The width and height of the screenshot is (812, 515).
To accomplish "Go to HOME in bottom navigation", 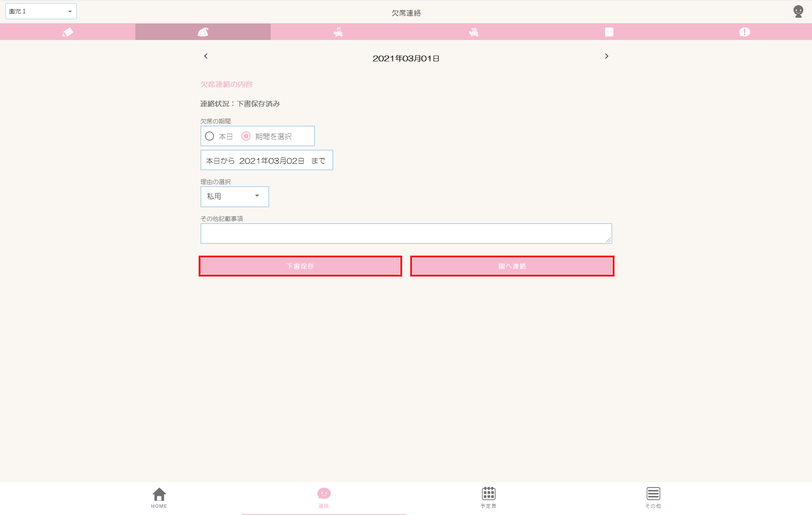I will click(159, 498).
